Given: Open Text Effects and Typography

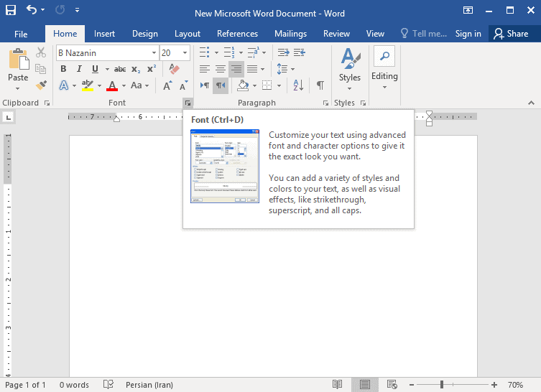Looking at the screenshot, I should tap(64, 85).
